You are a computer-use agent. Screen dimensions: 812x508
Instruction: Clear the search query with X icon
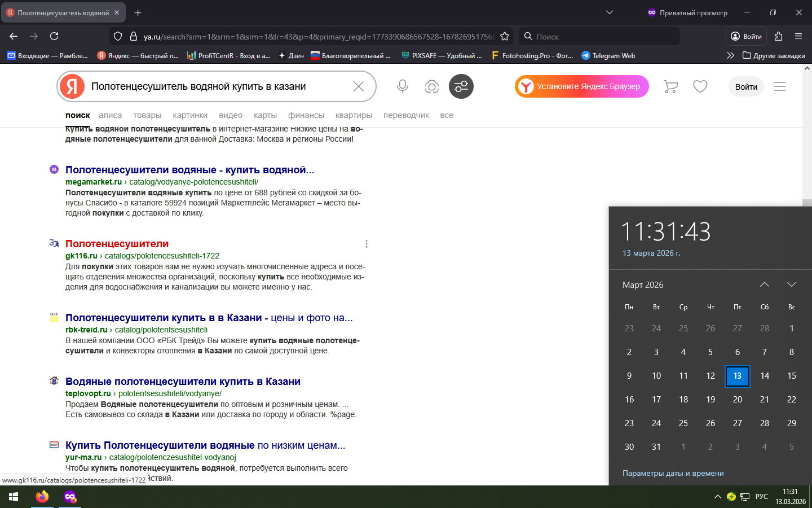(x=359, y=86)
